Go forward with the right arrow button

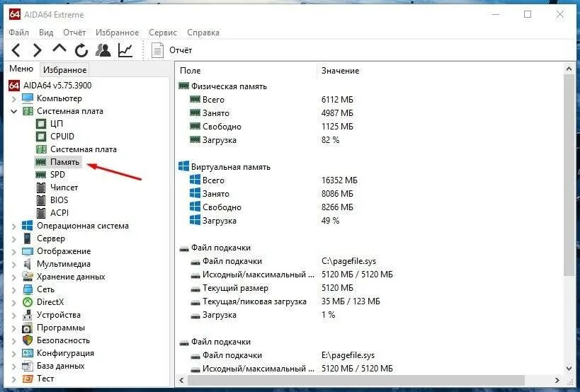tap(37, 50)
